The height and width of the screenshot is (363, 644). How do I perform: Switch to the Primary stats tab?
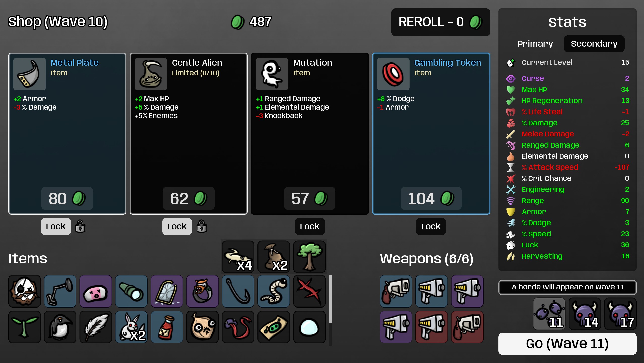coord(535,44)
